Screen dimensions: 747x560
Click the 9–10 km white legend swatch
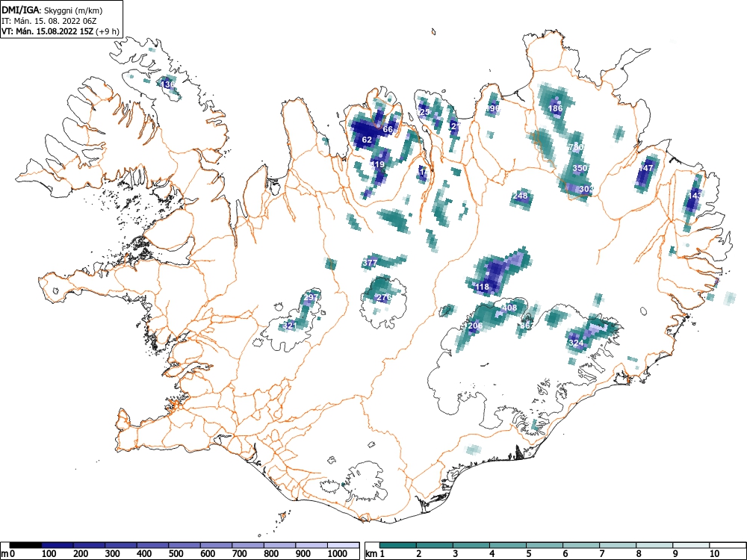click(691, 545)
